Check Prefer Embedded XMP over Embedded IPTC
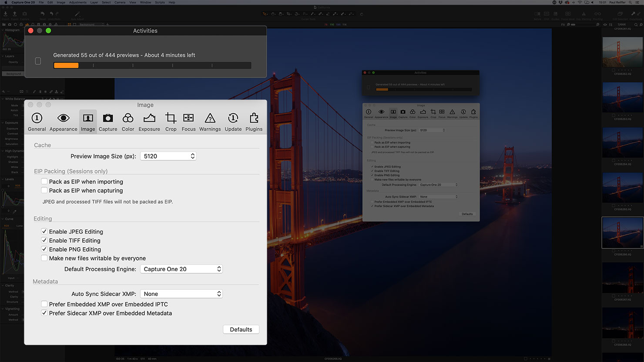The image size is (644, 362). (x=44, y=304)
